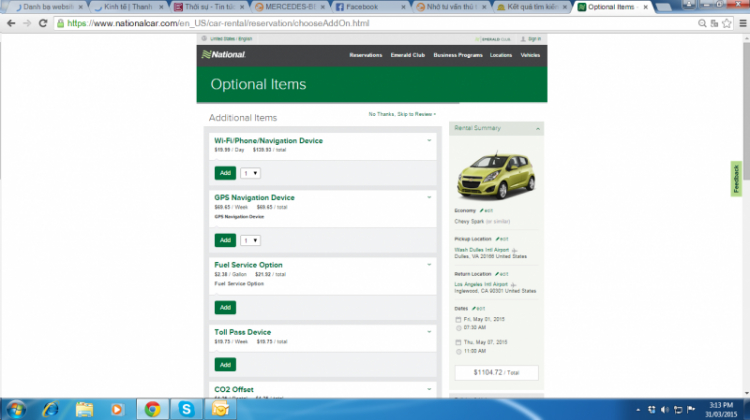The image size is (750, 420).
Task: Show hidden tray icons arrow
Action: [638, 410]
